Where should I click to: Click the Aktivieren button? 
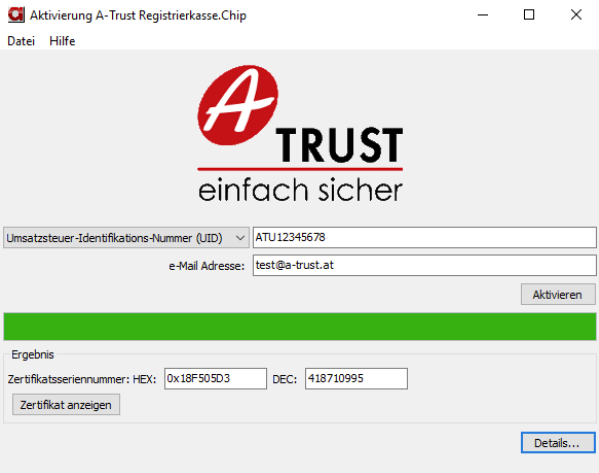click(x=558, y=294)
